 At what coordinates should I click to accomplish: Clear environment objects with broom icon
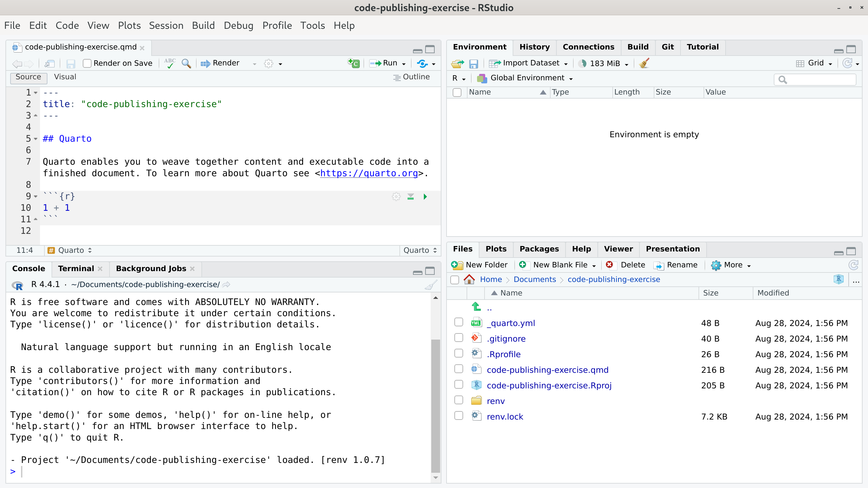644,63
